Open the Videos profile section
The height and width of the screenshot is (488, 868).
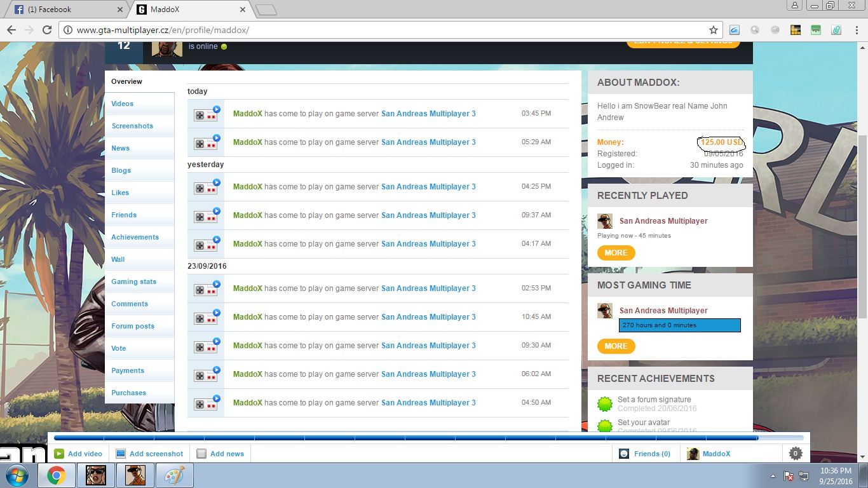pos(139,104)
